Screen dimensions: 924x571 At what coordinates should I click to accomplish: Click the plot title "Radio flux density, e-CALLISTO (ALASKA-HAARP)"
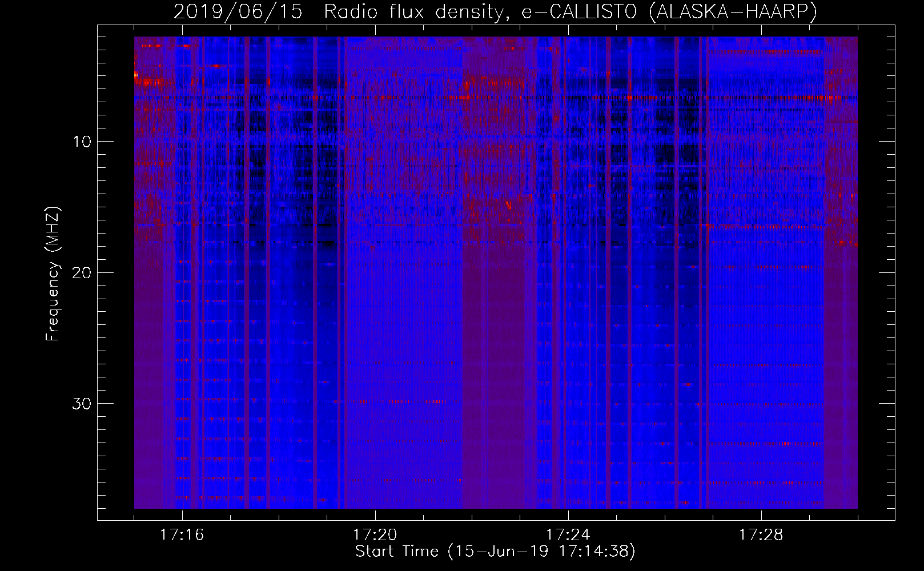(571, 12)
